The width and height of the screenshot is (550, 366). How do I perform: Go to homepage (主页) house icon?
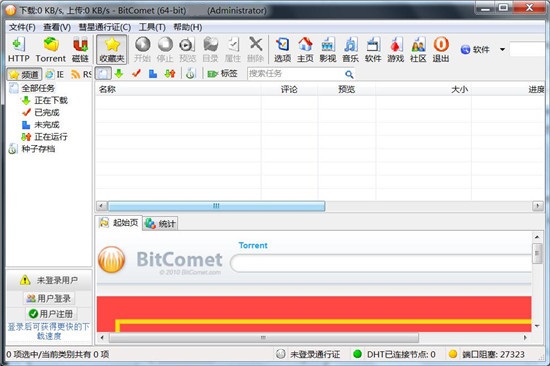(305, 49)
